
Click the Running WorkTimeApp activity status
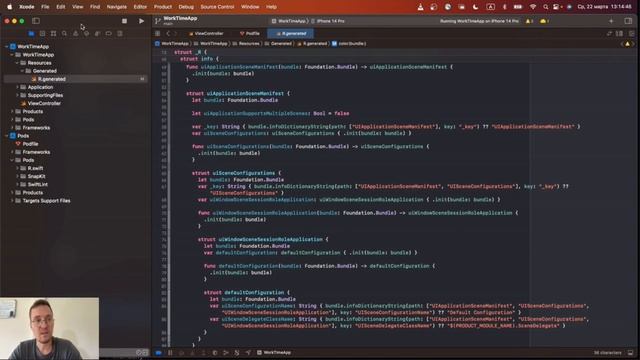(x=479, y=21)
